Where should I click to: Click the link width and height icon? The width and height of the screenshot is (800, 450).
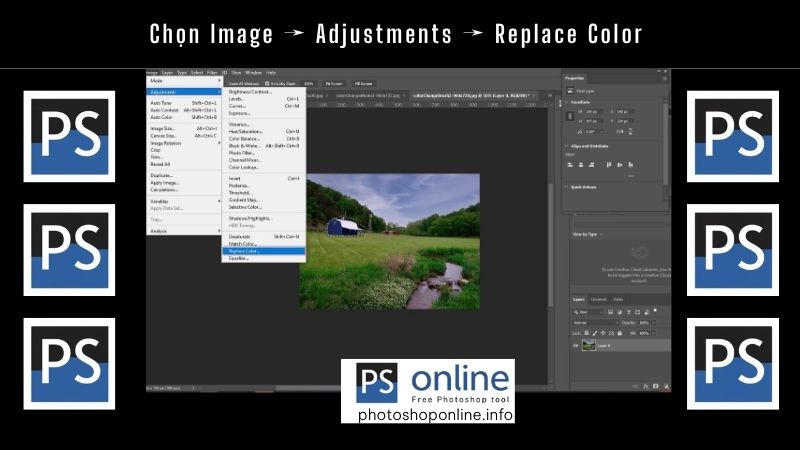coord(570,116)
